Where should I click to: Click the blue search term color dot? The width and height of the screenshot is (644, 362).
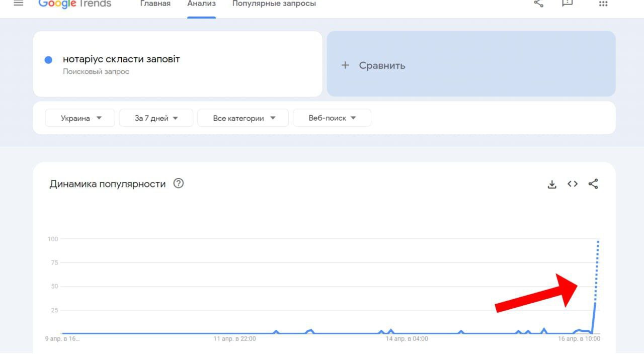click(49, 60)
